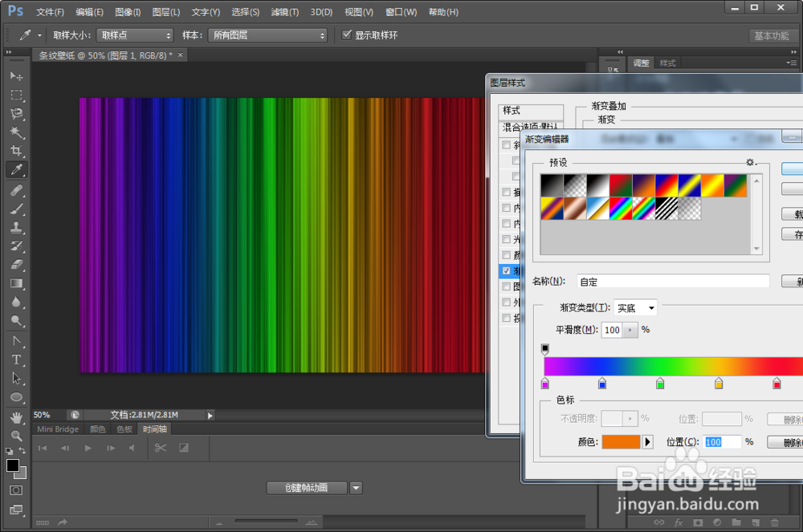Click the timeline scissors split icon
Viewport: 803px width, 532px height.
(161, 448)
